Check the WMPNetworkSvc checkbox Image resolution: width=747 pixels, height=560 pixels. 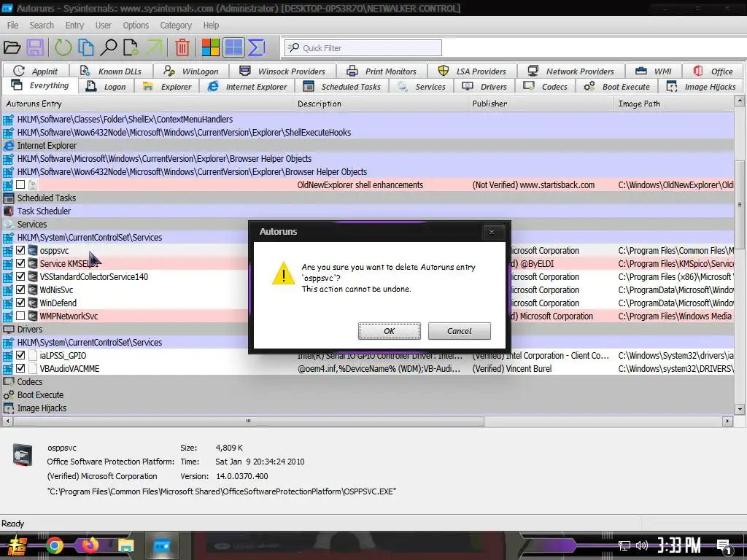20,316
